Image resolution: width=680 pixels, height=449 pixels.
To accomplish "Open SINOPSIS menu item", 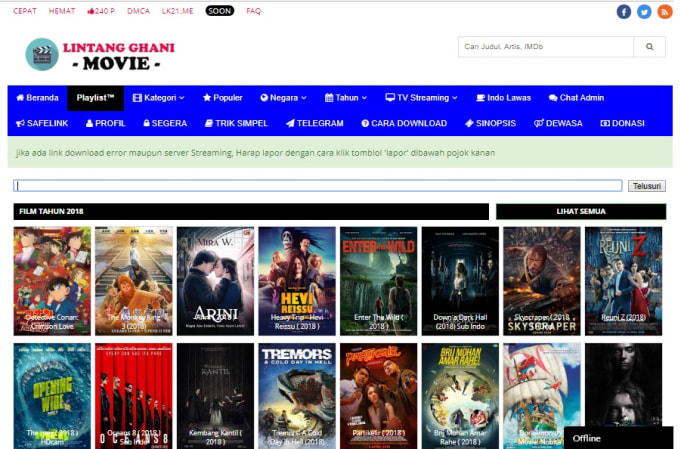I will (x=490, y=124).
